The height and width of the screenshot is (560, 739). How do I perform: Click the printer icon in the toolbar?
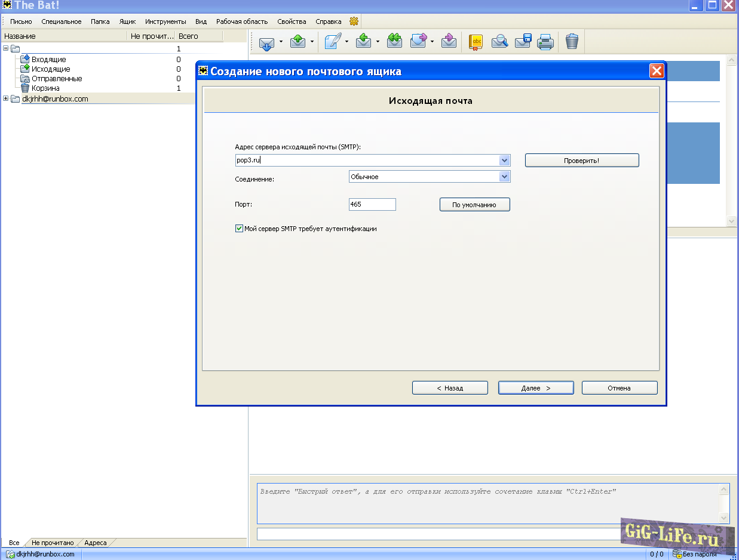[x=545, y=42]
